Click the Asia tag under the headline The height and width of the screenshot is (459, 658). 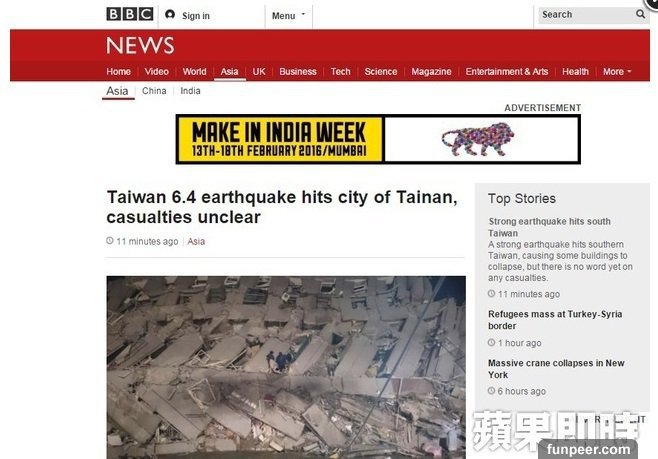tap(196, 241)
